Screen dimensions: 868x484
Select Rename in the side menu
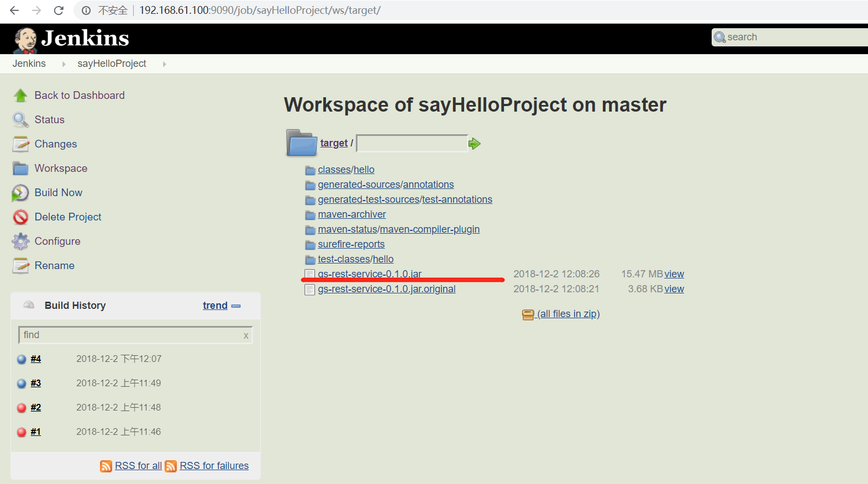[x=55, y=266]
